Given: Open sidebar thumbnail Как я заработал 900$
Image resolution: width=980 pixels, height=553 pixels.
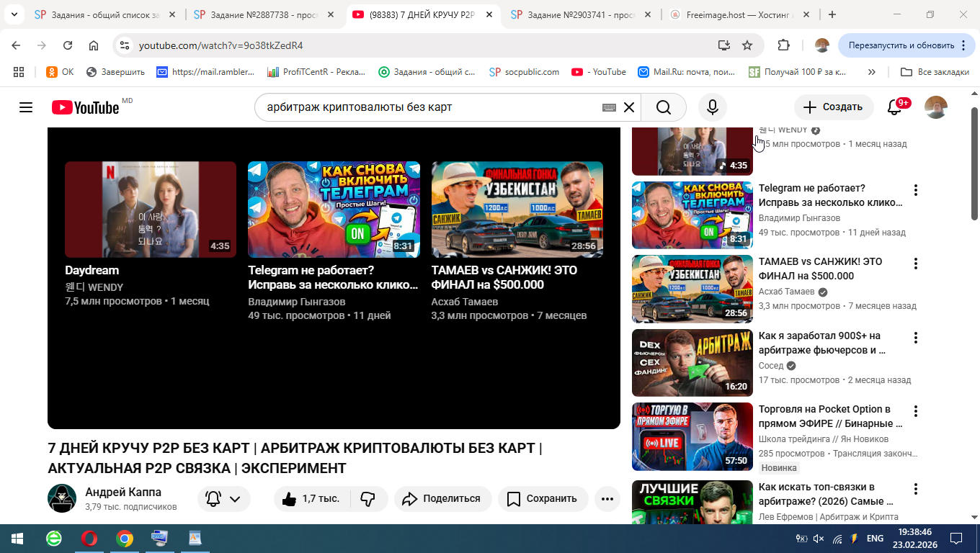Looking at the screenshot, I should pyautogui.click(x=692, y=363).
